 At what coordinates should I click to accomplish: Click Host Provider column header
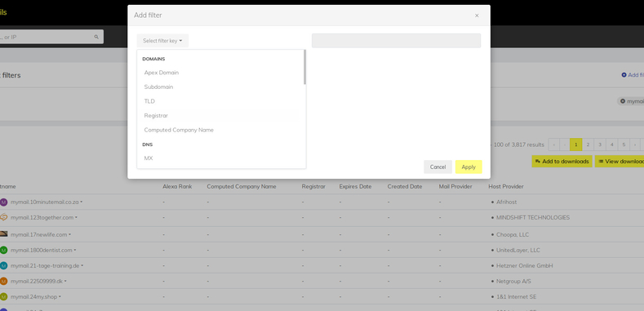[506, 186]
